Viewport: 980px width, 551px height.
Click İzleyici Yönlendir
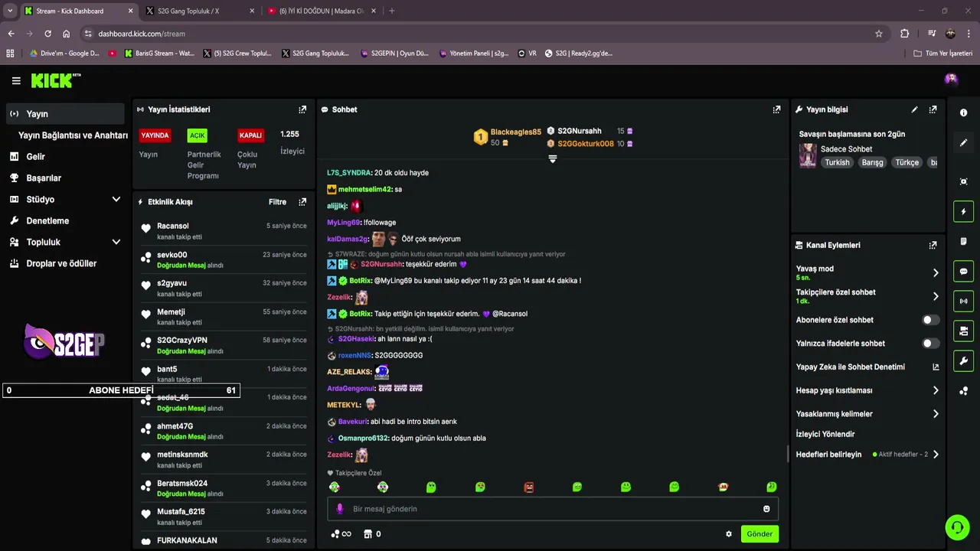[x=825, y=434]
